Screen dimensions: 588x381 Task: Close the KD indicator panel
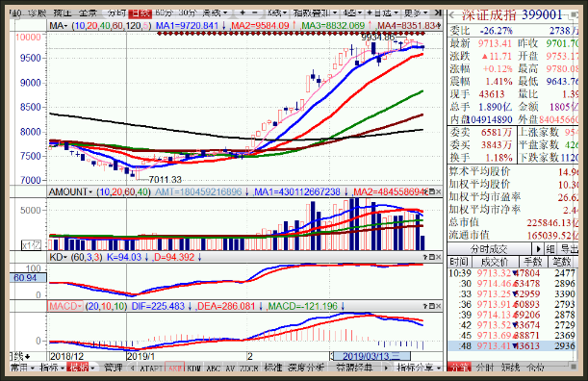pyautogui.click(x=439, y=257)
